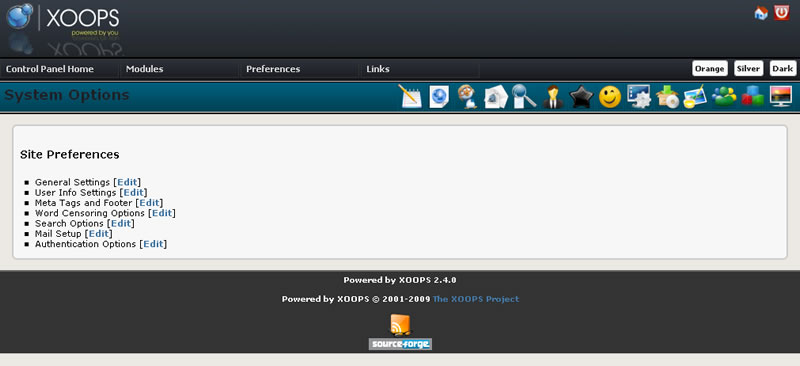The width and height of the screenshot is (800, 366).
Task: Edit Word Censoring Options
Action: pos(162,213)
